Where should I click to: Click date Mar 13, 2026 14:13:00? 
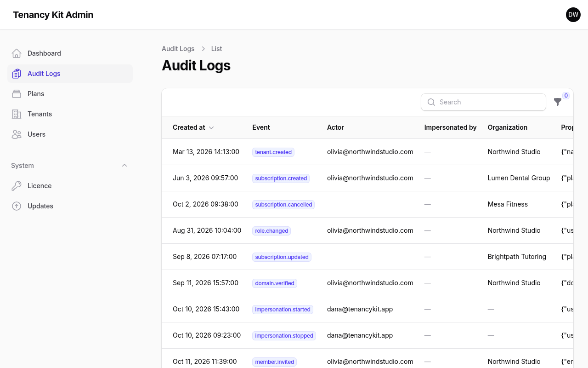point(206,152)
